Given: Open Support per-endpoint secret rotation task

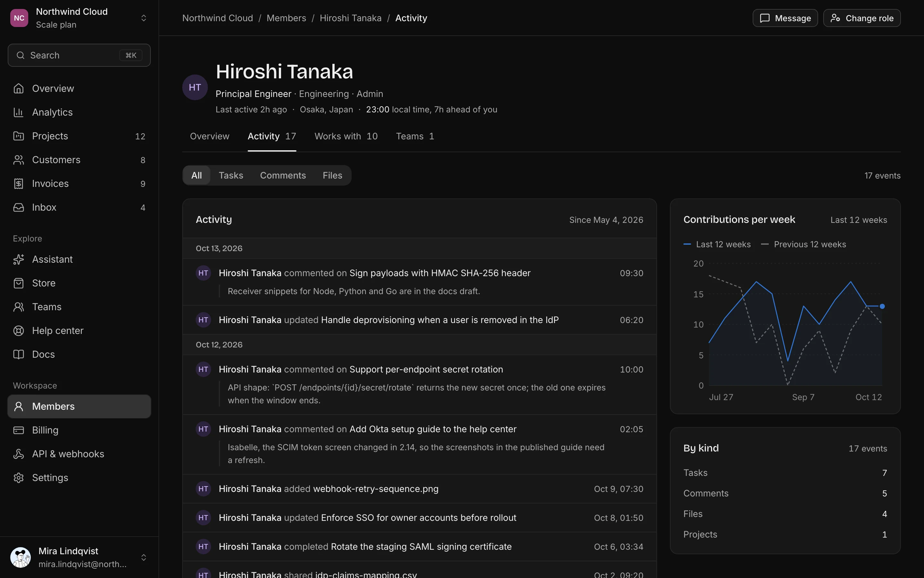Looking at the screenshot, I should click(x=426, y=369).
